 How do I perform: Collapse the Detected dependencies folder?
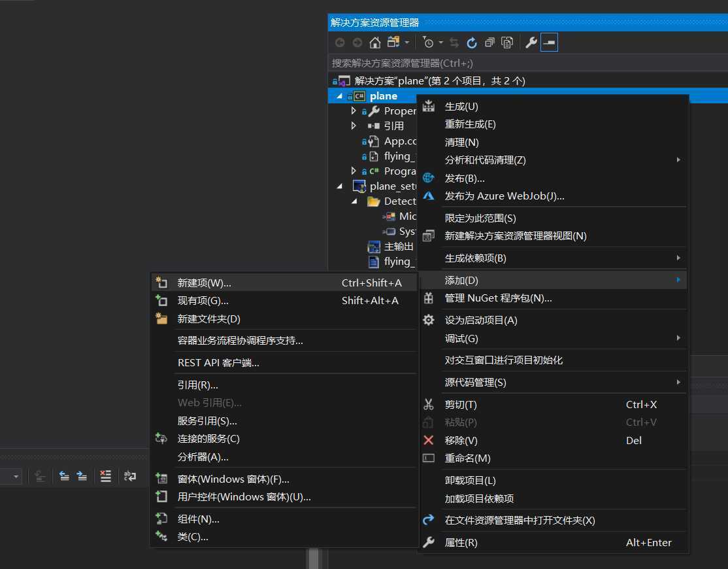pos(354,201)
